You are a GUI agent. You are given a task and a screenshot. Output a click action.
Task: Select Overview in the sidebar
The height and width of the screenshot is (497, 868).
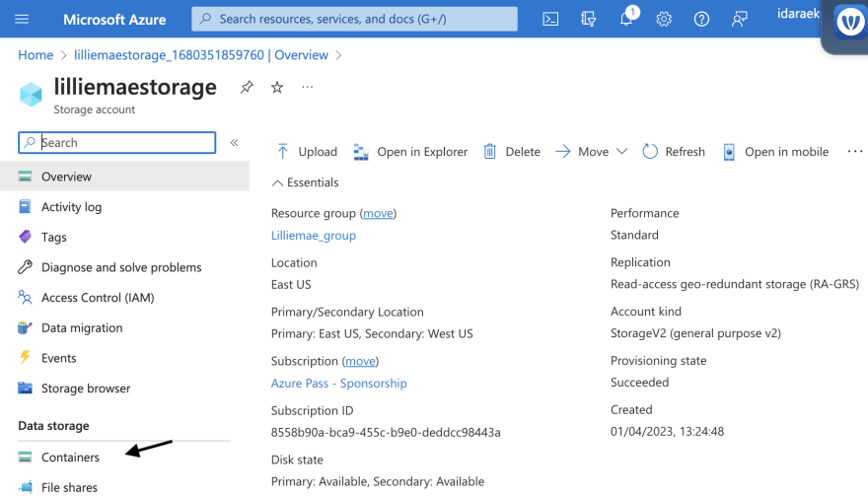(124, 177)
